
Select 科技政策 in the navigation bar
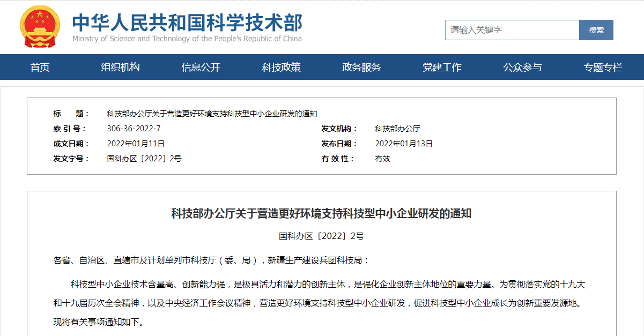(282, 68)
